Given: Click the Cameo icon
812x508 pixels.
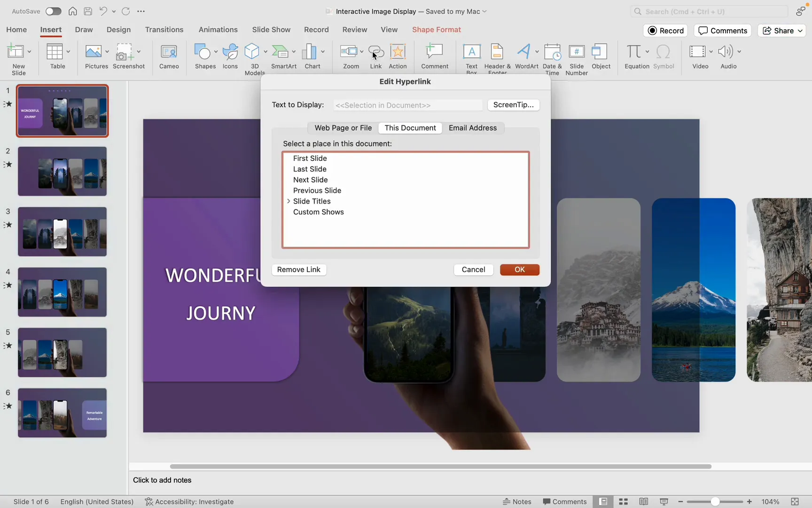Looking at the screenshot, I should click(x=169, y=52).
